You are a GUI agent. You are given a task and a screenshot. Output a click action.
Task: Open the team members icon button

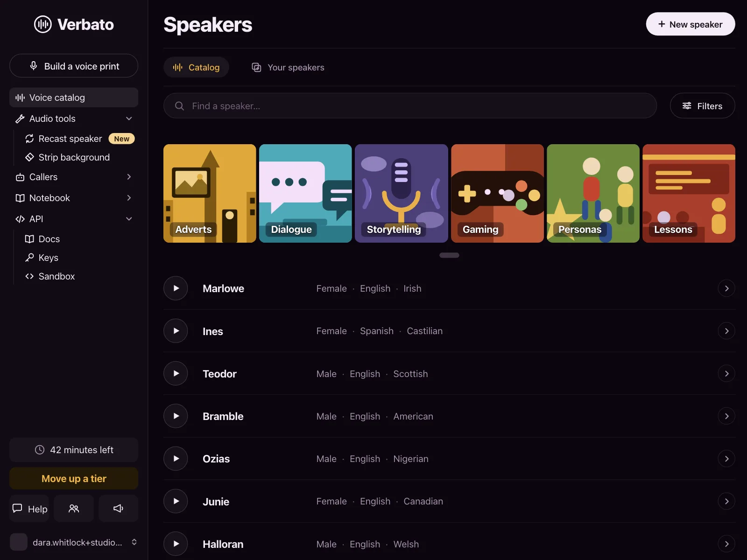pyautogui.click(x=74, y=508)
